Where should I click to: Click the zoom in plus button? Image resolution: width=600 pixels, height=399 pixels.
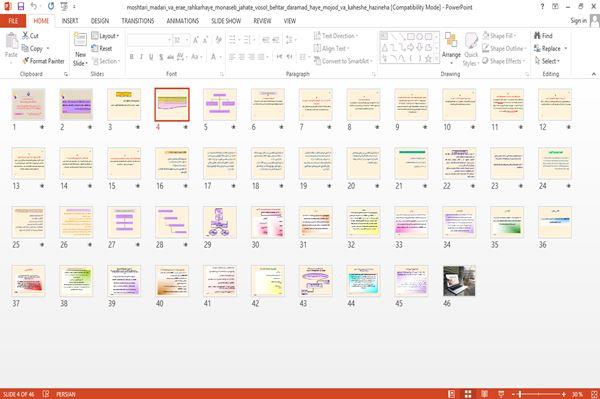pyautogui.click(x=564, y=394)
